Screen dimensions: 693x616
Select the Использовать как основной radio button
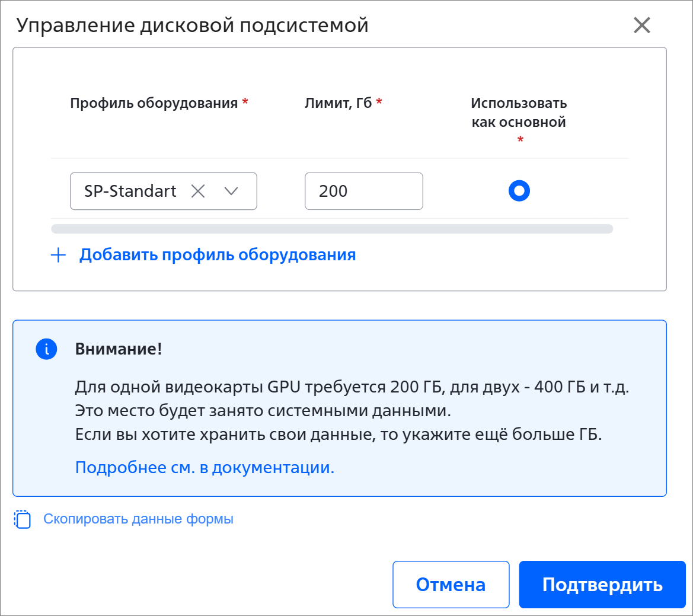pos(519,191)
